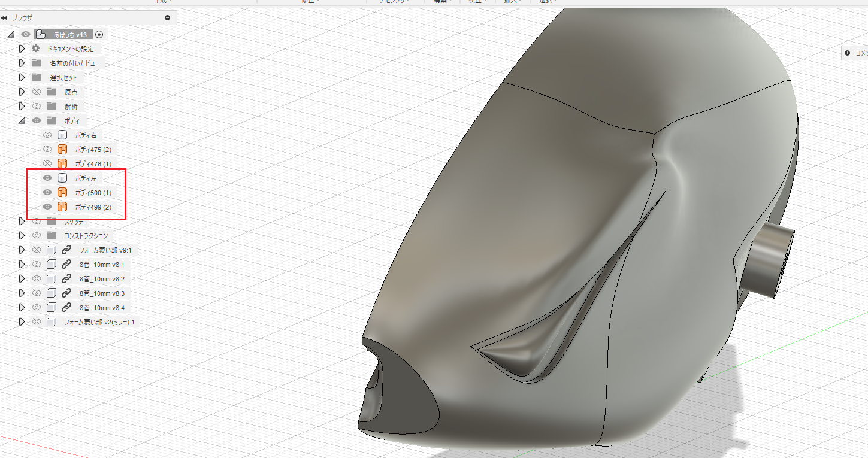The width and height of the screenshot is (868, 458).
Task: Expand the コンストラクション folder
Action: [22, 235]
